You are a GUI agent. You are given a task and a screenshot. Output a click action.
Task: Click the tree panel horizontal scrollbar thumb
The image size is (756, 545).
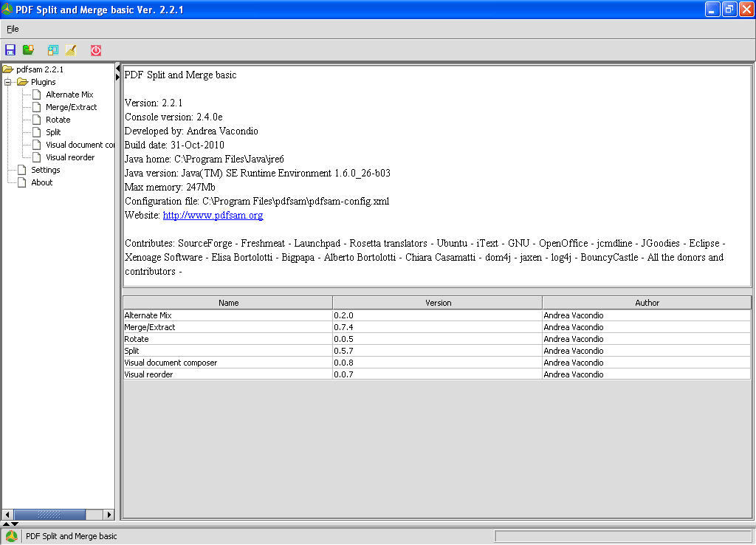(x=49, y=515)
